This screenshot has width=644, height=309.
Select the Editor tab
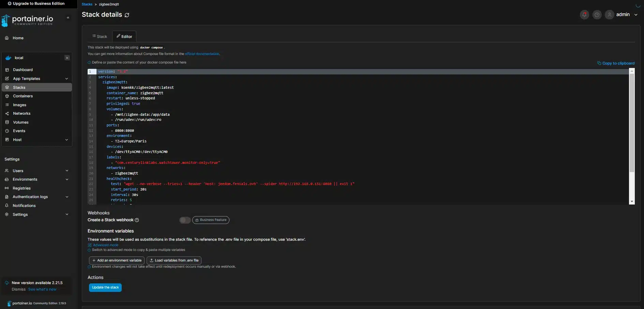coord(124,37)
